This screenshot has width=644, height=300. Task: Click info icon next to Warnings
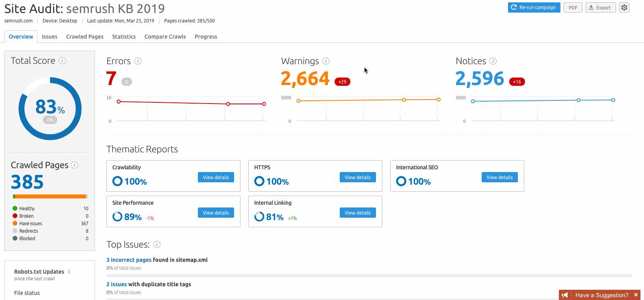326,61
